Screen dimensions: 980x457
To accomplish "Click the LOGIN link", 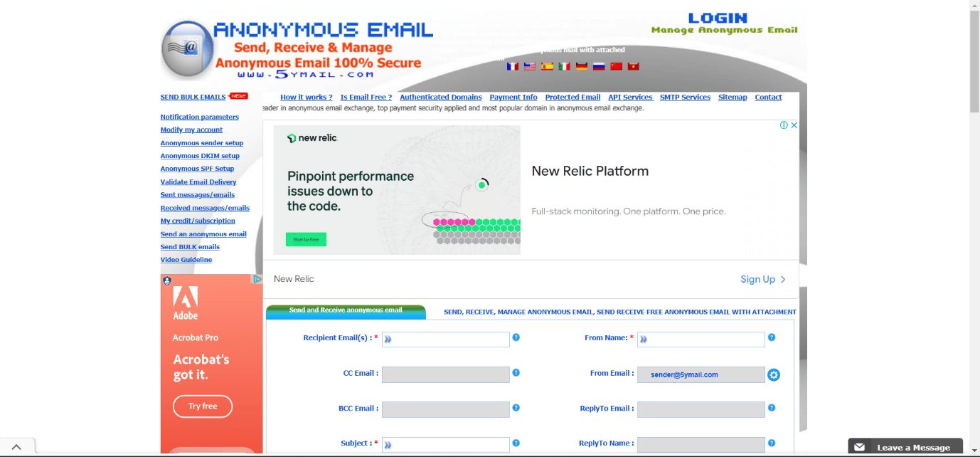I will [x=718, y=18].
